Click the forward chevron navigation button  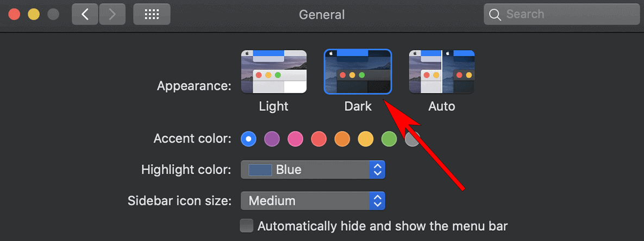pos(112,15)
